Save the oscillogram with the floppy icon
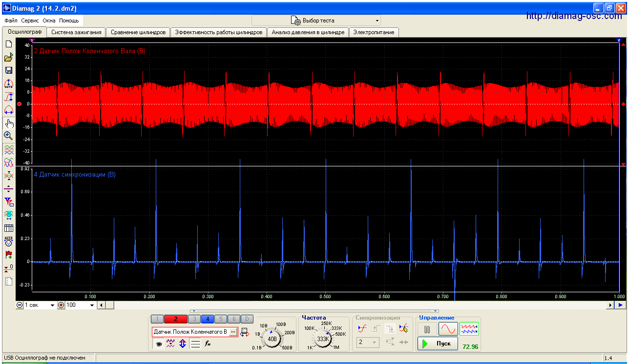Screen dimensions: 629x364 [x=8, y=71]
